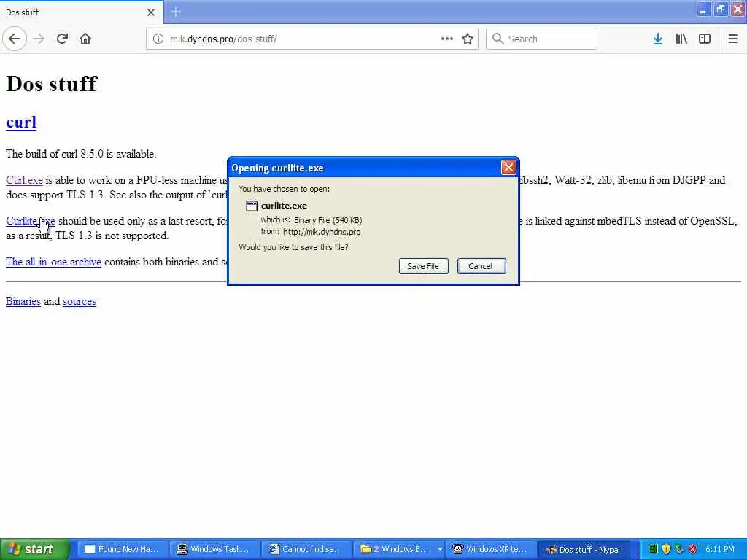
Task: Click Save File in download dialog
Action: tap(423, 266)
